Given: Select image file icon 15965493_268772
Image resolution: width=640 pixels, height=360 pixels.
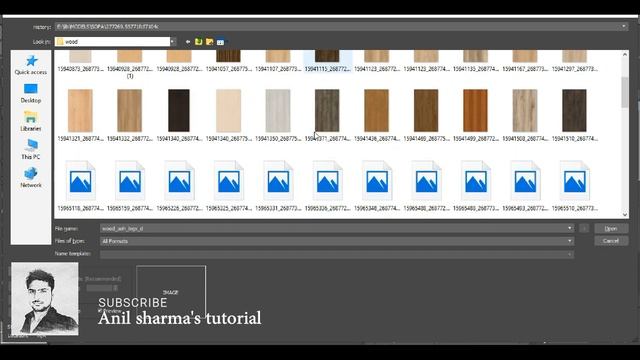Looking at the screenshot, I should tap(525, 180).
